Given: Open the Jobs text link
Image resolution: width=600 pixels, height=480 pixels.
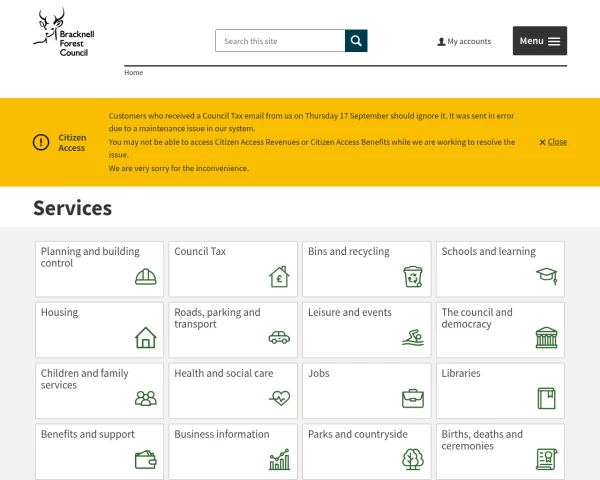Looking at the screenshot, I should [319, 373].
